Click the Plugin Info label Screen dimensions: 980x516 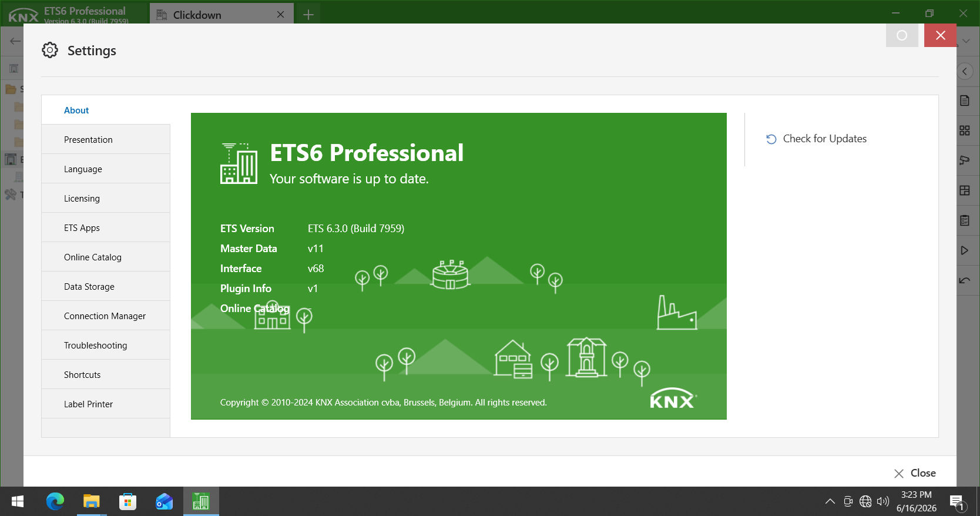pos(246,289)
